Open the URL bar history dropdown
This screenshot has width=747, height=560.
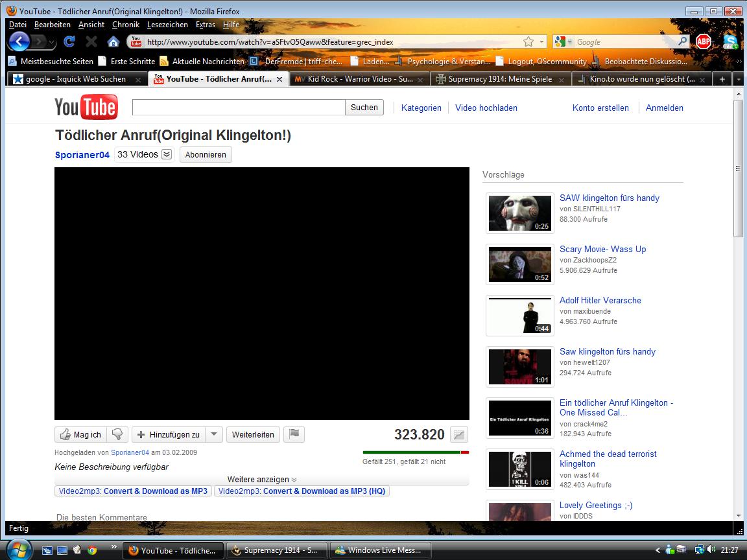pos(541,42)
